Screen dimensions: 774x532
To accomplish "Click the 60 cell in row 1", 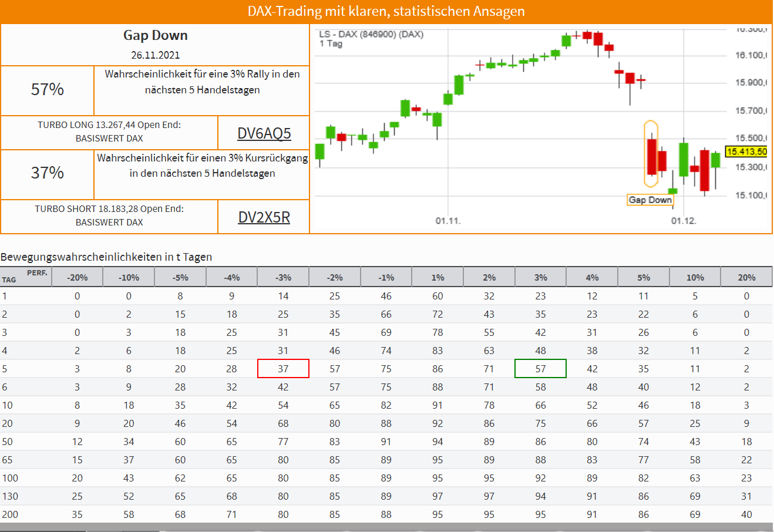I will 438,296.
